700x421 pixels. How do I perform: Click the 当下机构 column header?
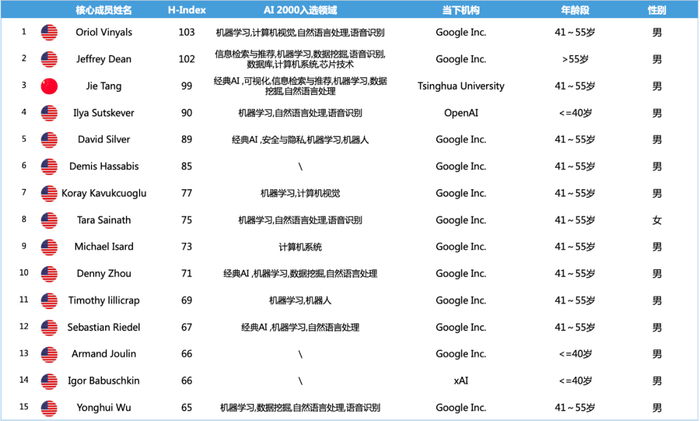pos(461,10)
